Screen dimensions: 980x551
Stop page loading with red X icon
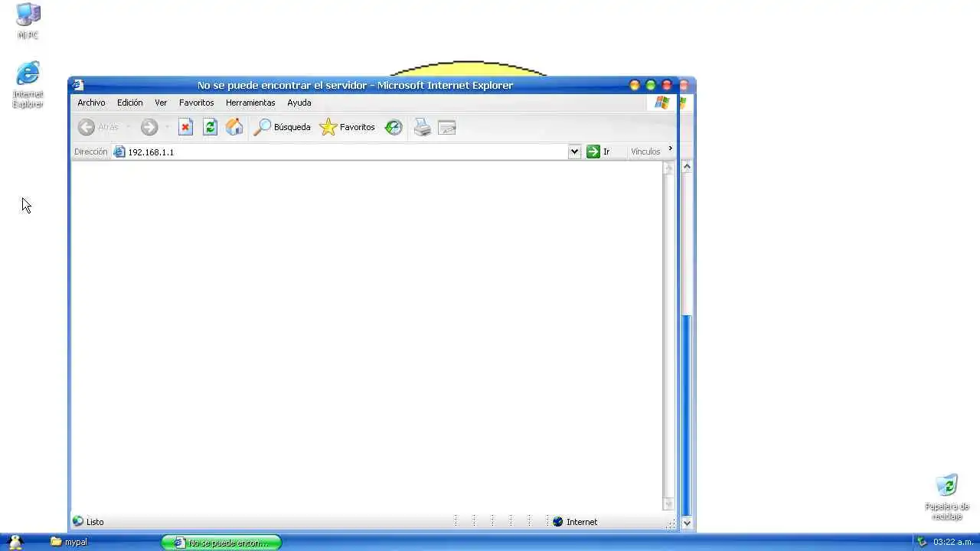[x=185, y=128]
